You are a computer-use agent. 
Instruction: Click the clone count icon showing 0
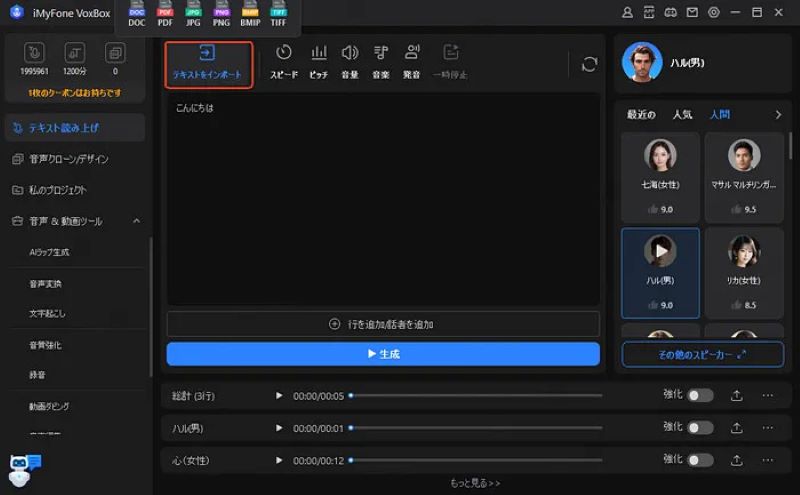[x=115, y=53]
